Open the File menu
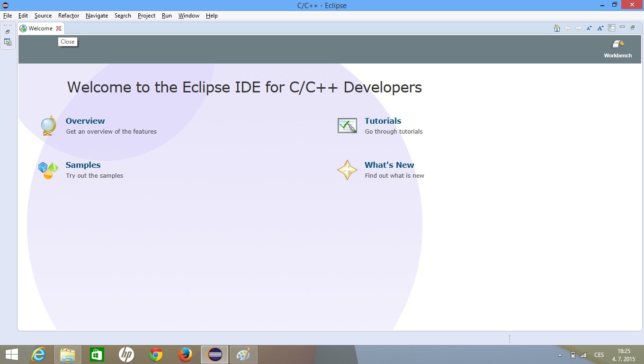 [8, 16]
